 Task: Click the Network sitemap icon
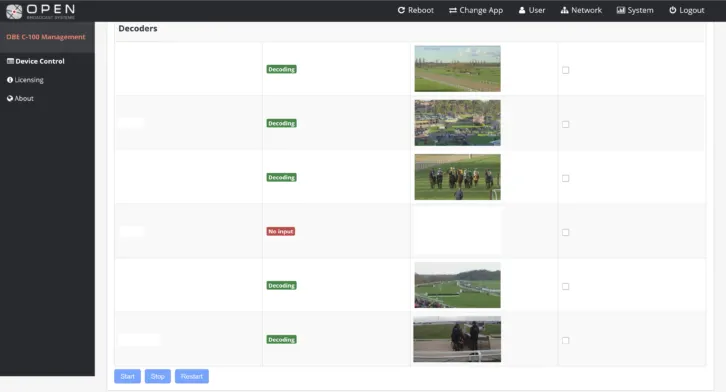564,10
